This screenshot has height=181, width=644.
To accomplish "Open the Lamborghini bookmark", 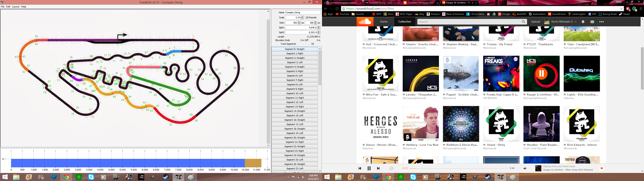I will (x=577, y=14).
